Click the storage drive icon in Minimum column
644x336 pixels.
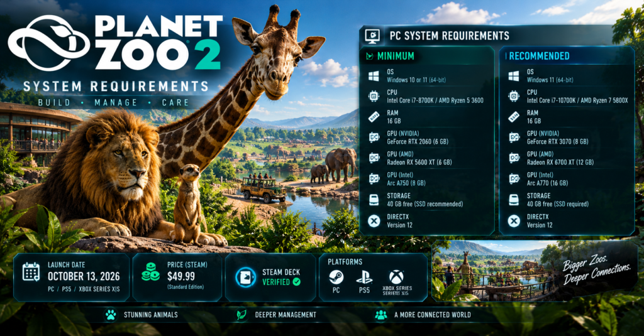click(374, 200)
